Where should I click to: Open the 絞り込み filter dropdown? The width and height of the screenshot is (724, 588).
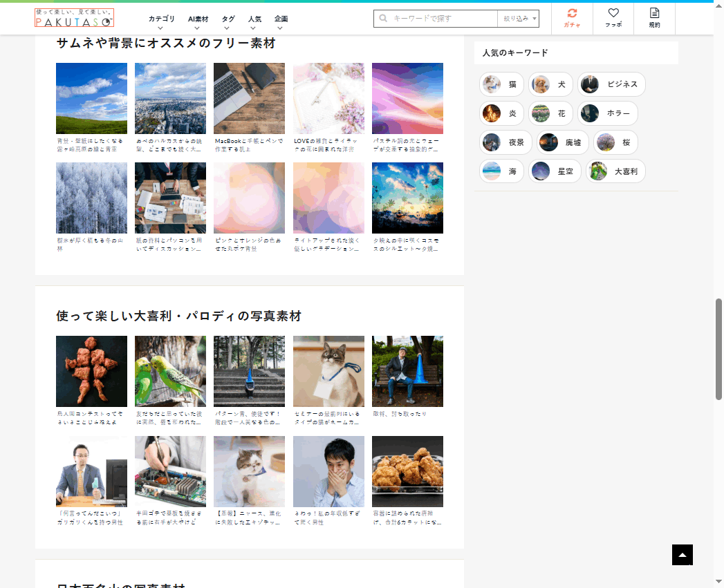pos(519,19)
